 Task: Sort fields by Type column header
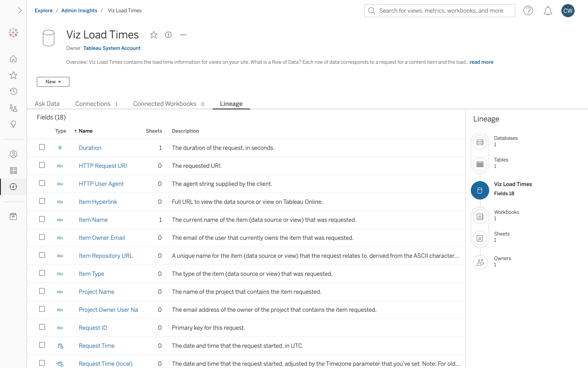tap(61, 131)
